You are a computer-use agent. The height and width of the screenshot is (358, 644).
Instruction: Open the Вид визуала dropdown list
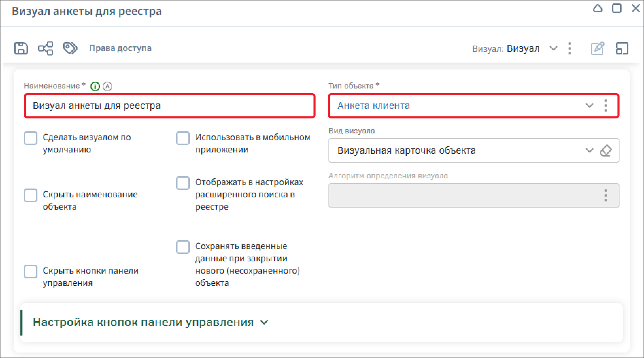(x=589, y=150)
